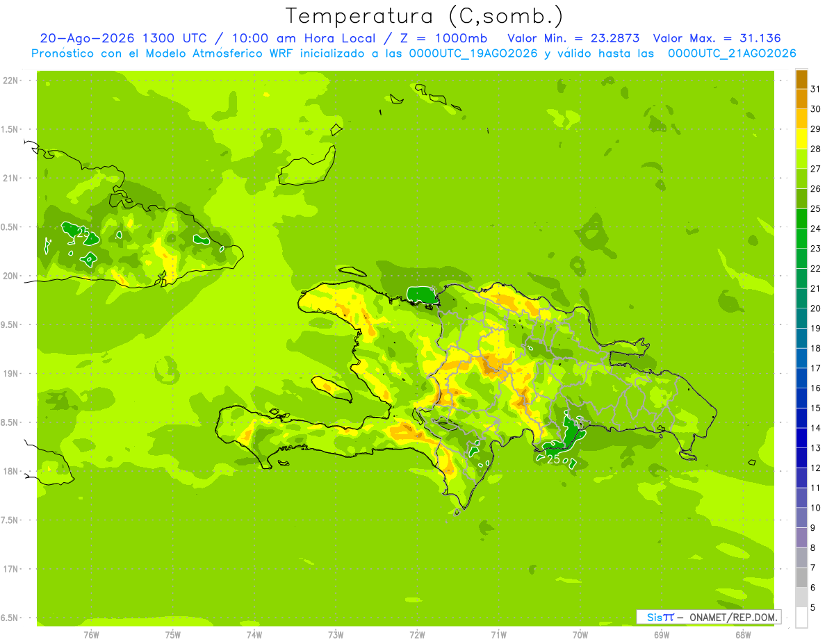Viewport: 834px width, 644px height.
Task: Click the '19N' latitude axis label
Action: 10,374
